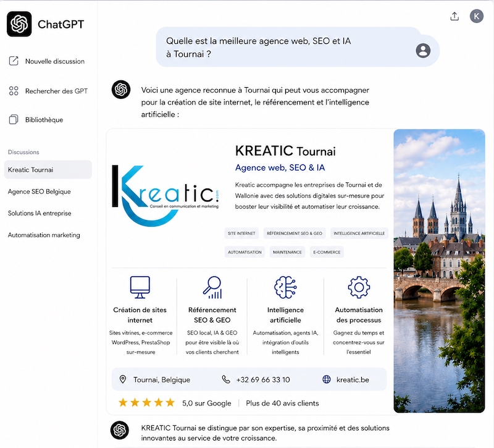
Task: Open the K profile avatar
Action: 476,16
